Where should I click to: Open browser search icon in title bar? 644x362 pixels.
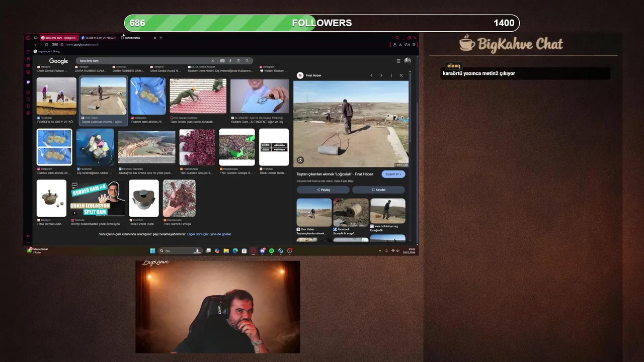pyautogui.click(x=396, y=38)
